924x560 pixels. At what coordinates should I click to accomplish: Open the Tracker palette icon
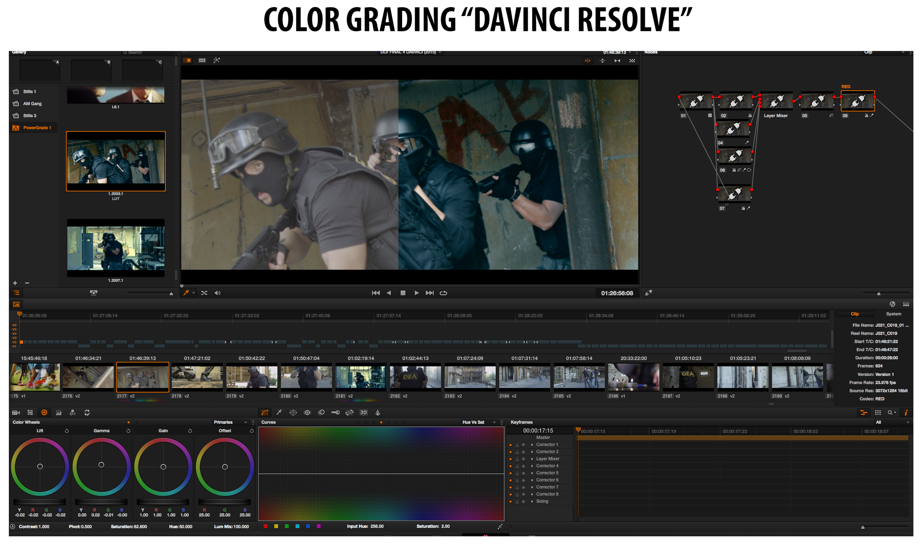tap(308, 413)
